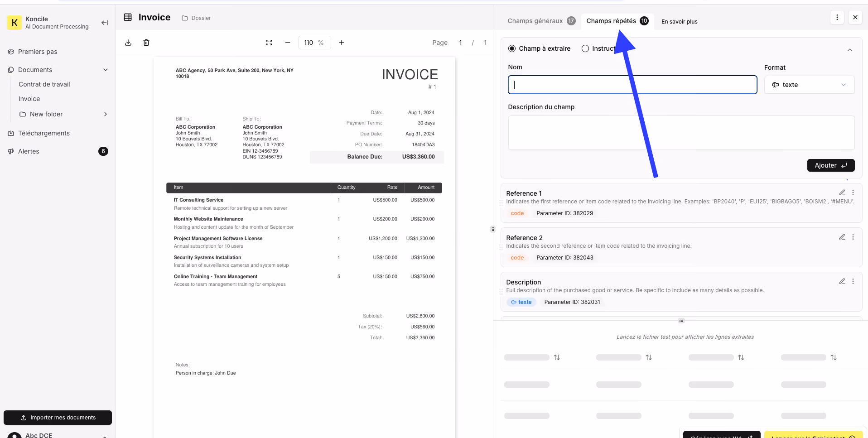This screenshot has height=438, width=868.
Task: Zoom out with the minus icon
Action: pos(287,43)
